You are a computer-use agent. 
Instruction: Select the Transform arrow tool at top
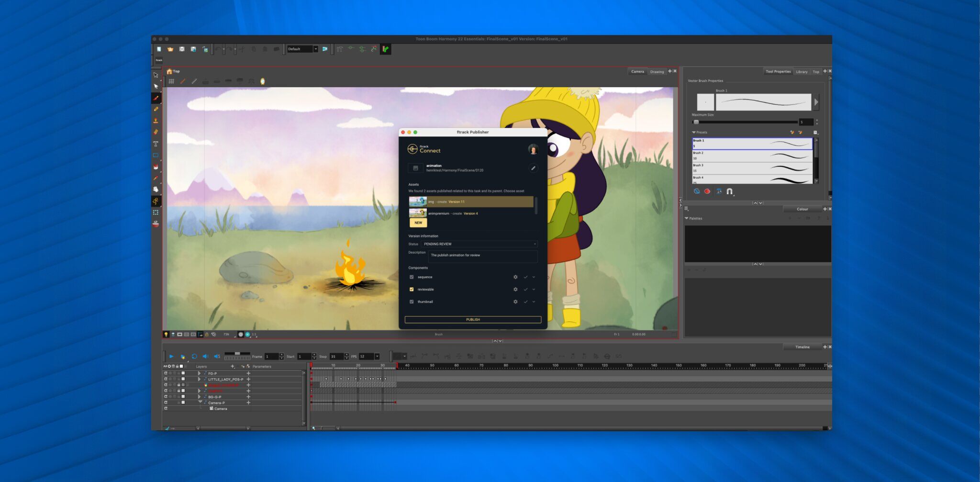(x=156, y=75)
